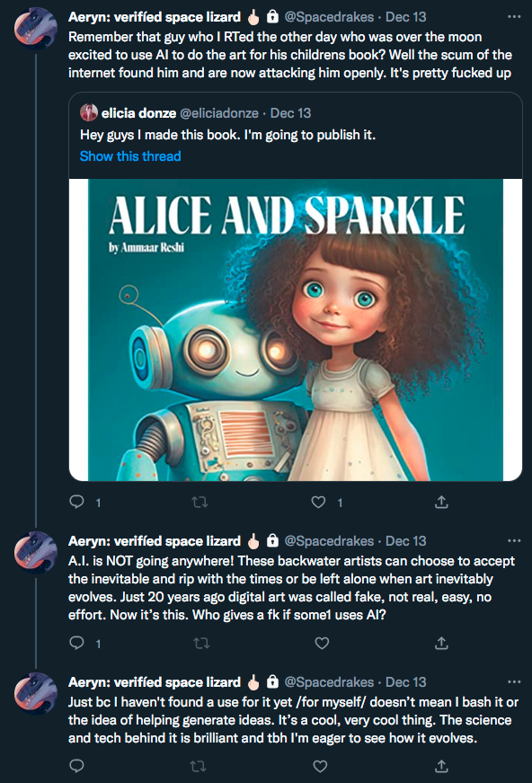Open the more options menu on the first tweet
This screenshot has width=532, height=783.
tap(514, 16)
